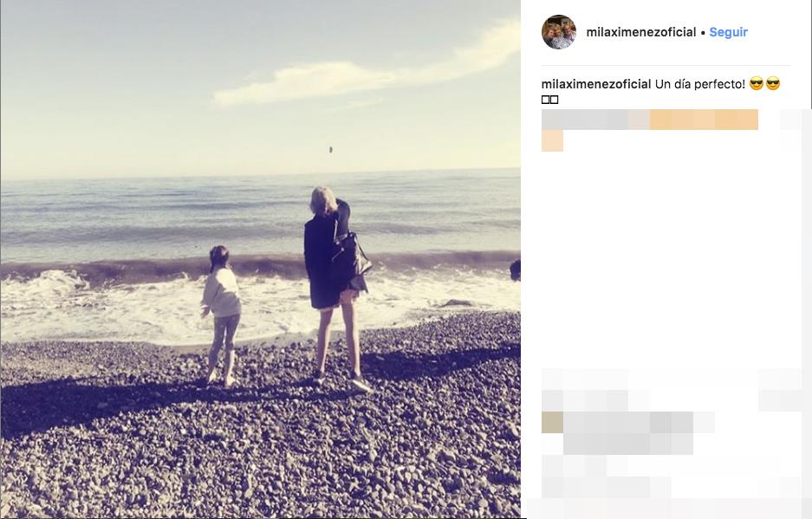Open the milaximenezoficial profile avatar
812x519 pixels.
click(559, 31)
